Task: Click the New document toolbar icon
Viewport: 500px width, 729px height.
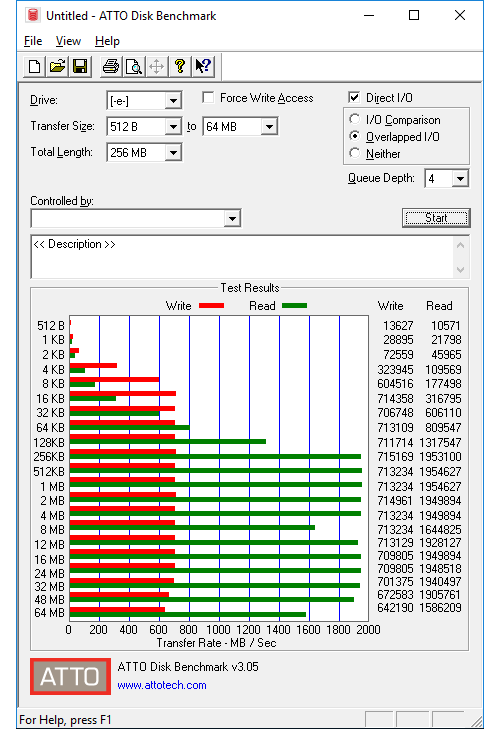Action: pyautogui.click(x=34, y=66)
